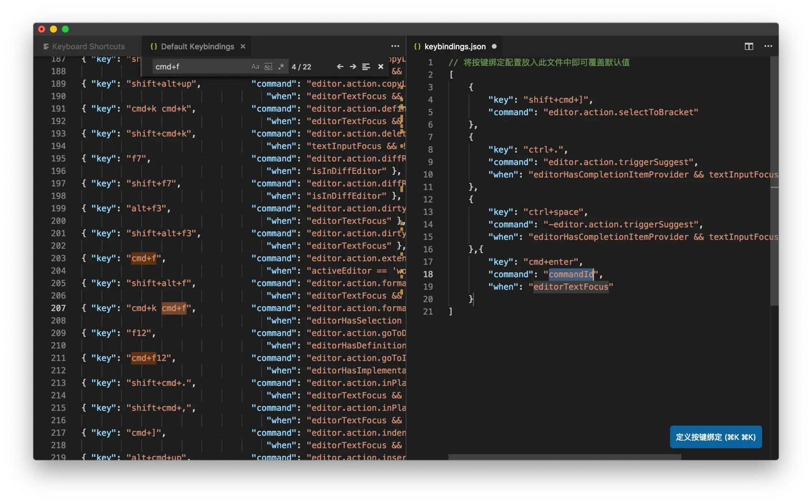Click the vertical scrollbar of right editor

(x=774, y=182)
